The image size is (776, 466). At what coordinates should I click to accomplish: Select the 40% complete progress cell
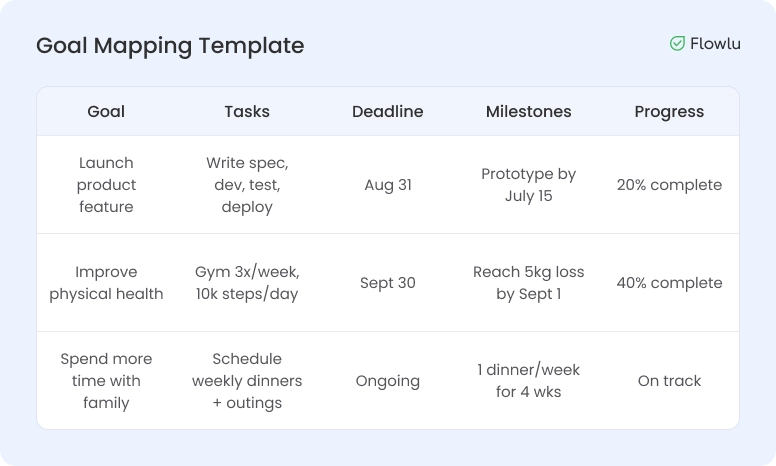click(x=669, y=283)
